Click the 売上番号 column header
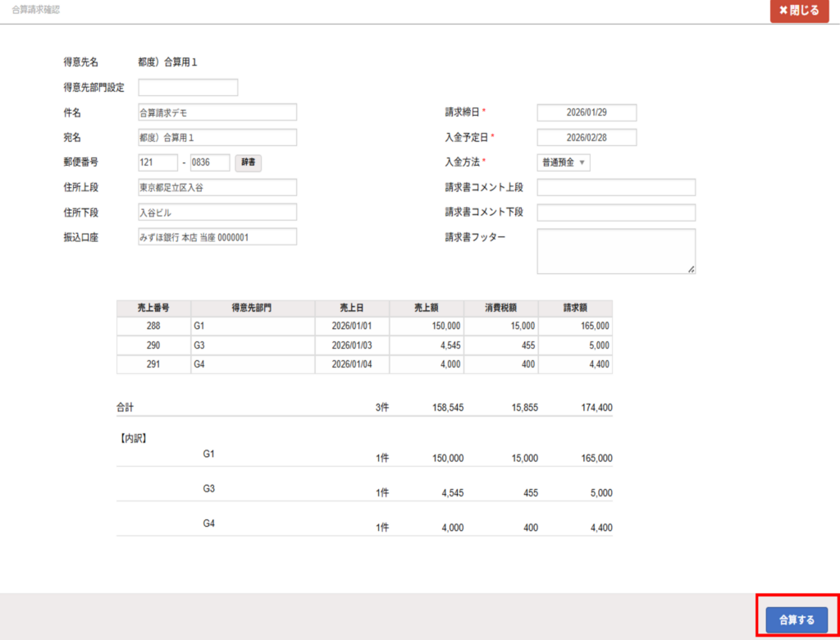The image size is (840, 640). [153, 308]
